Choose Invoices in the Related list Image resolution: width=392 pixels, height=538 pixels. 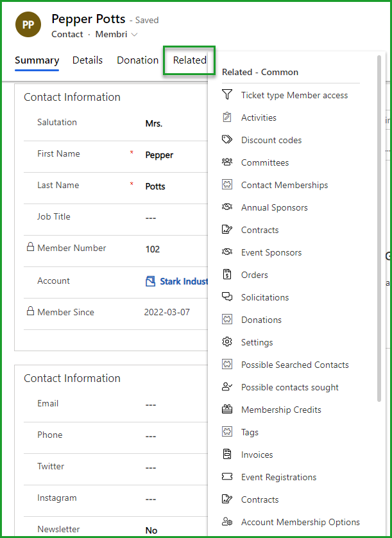tap(257, 455)
